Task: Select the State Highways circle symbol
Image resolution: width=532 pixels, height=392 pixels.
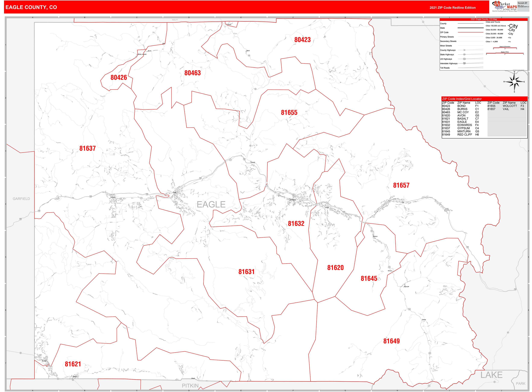Action: click(464, 55)
